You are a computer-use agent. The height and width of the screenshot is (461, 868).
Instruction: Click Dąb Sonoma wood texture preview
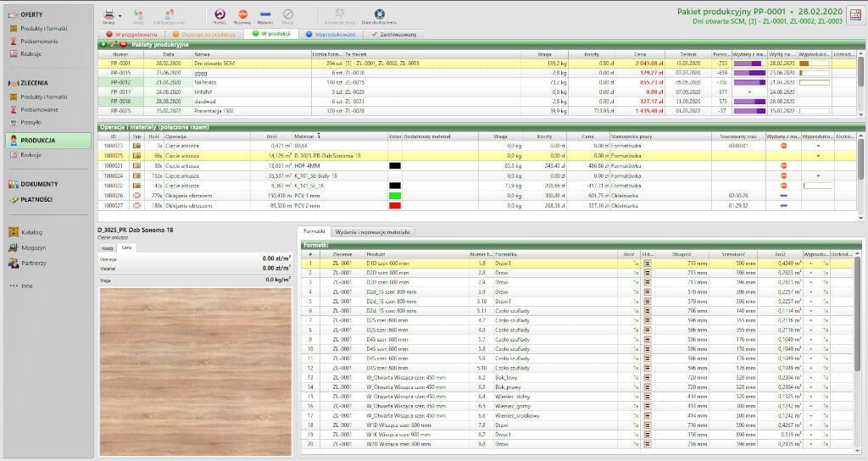pos(196,371)
